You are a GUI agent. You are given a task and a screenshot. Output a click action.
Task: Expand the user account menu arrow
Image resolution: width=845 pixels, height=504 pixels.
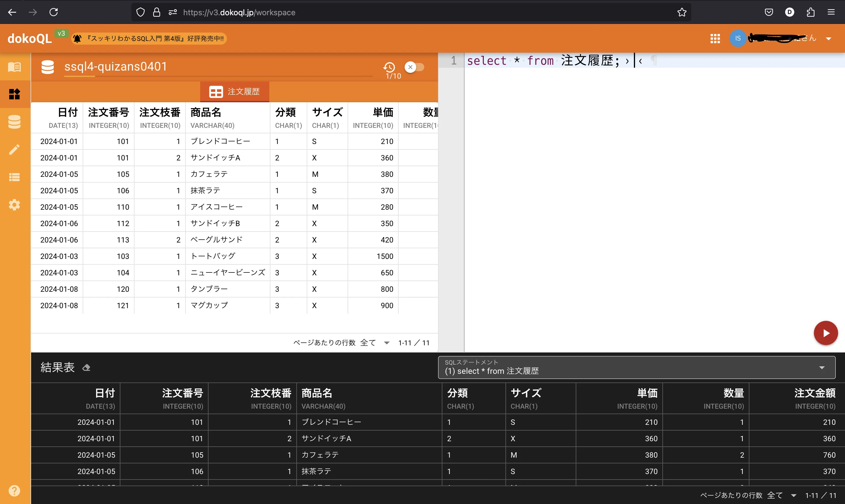click(829, 39)
